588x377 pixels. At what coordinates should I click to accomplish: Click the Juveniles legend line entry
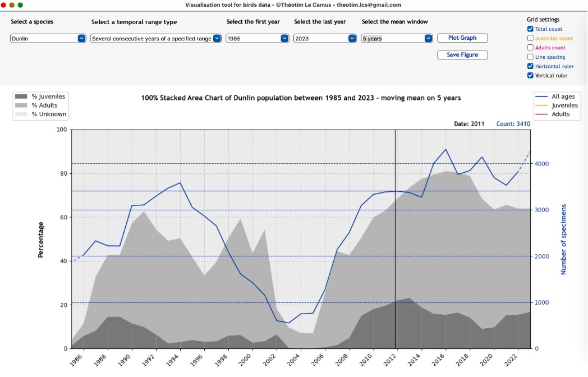click(542, 105)
